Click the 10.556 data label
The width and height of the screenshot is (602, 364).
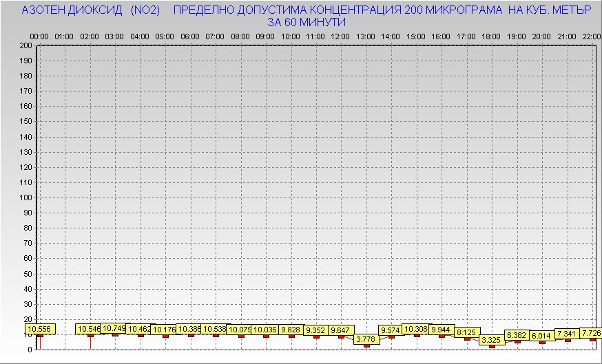click(x=39, y=330)
